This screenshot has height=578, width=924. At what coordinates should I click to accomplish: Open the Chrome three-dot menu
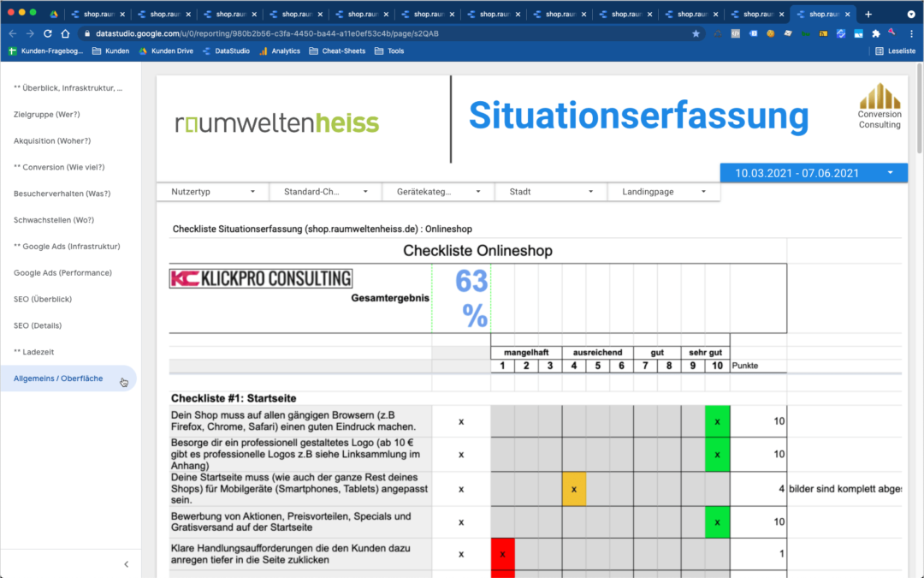click(x=911, y=33)
